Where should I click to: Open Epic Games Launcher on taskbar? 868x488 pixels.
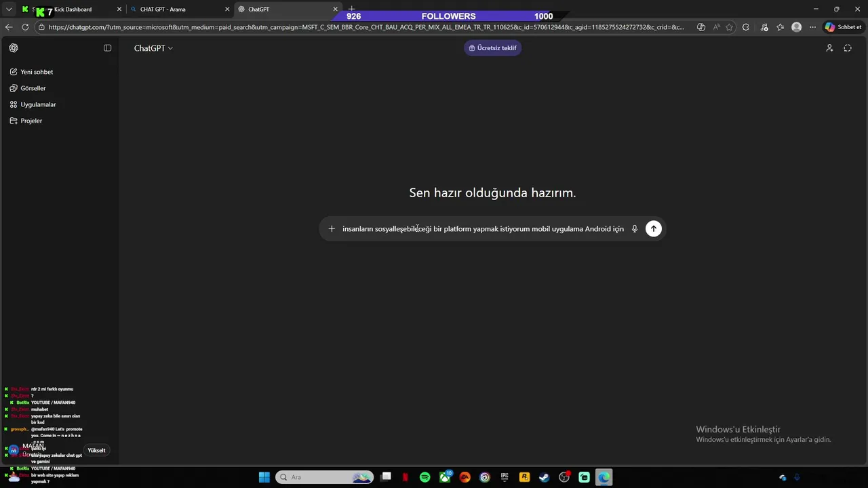[504, 477]
